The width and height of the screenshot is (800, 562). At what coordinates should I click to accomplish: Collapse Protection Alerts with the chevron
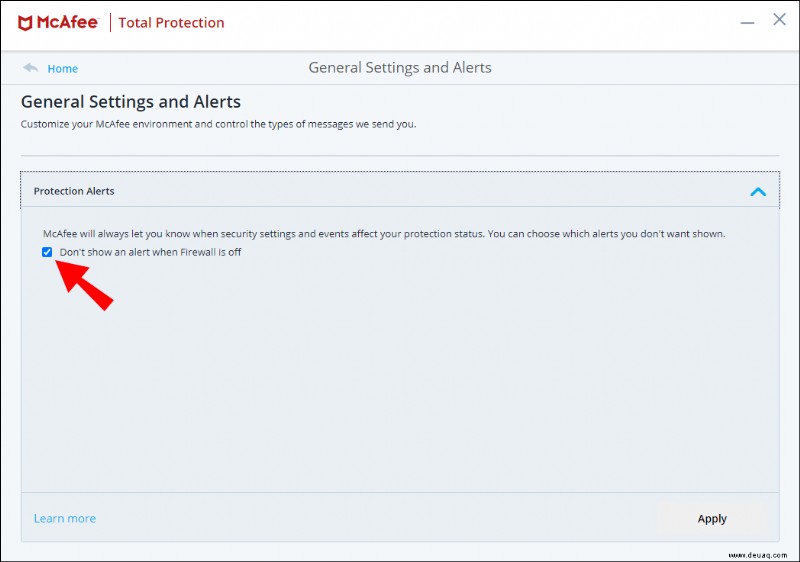coord(758,192)
